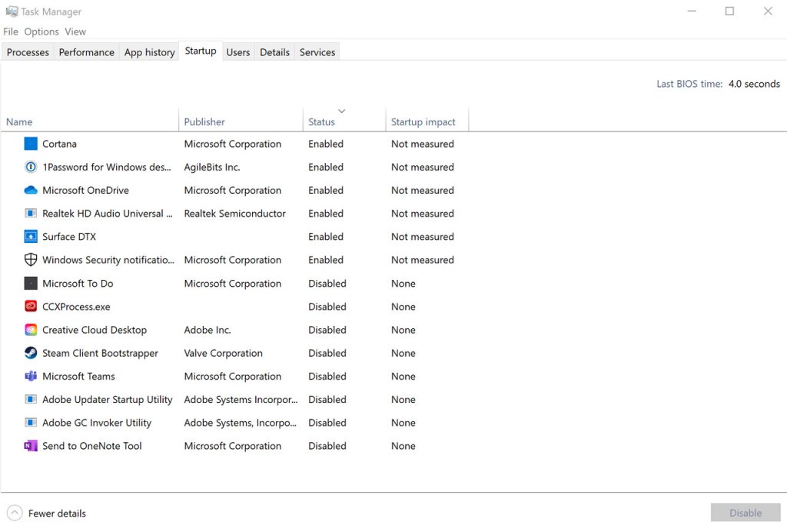The image size is (787, 532).
Task: Select the Steam Client Bootstrapper name
Action: 100,354
